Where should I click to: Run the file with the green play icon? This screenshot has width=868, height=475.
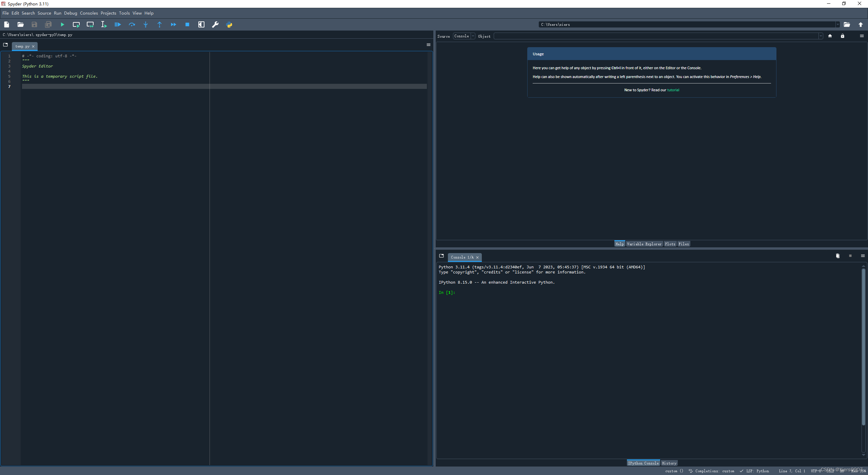62,24
